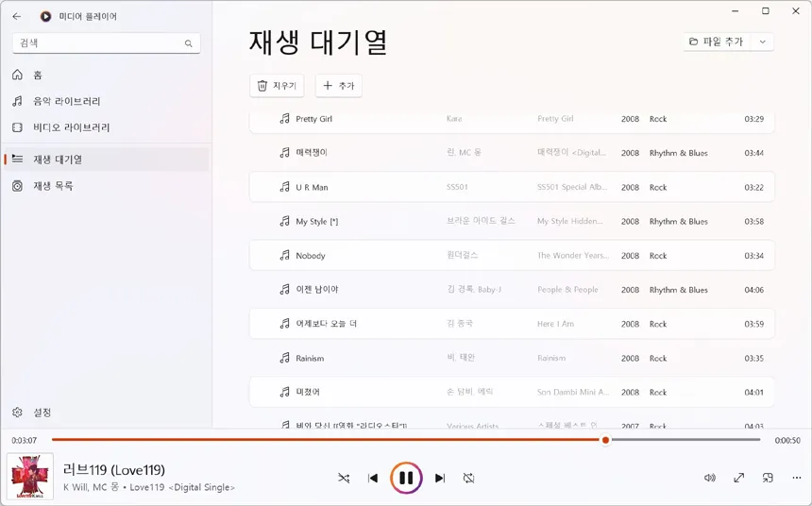Image resolution: width=812 pixels, height=506 pixels.
Task: Switch to mini player view
Action: (x=768, y=478)
